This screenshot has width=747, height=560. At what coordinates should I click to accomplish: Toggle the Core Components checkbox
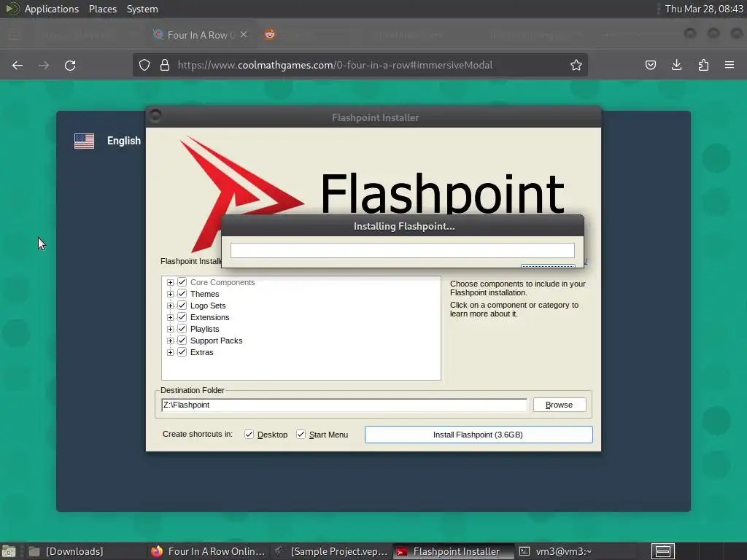182,282
